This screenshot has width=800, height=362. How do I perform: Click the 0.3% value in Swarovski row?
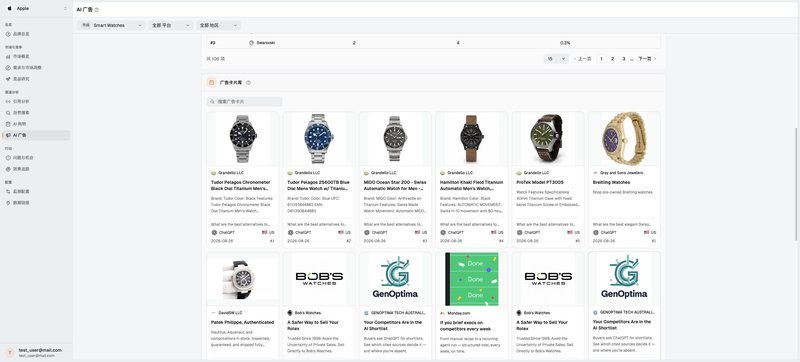tap(565, 43)
